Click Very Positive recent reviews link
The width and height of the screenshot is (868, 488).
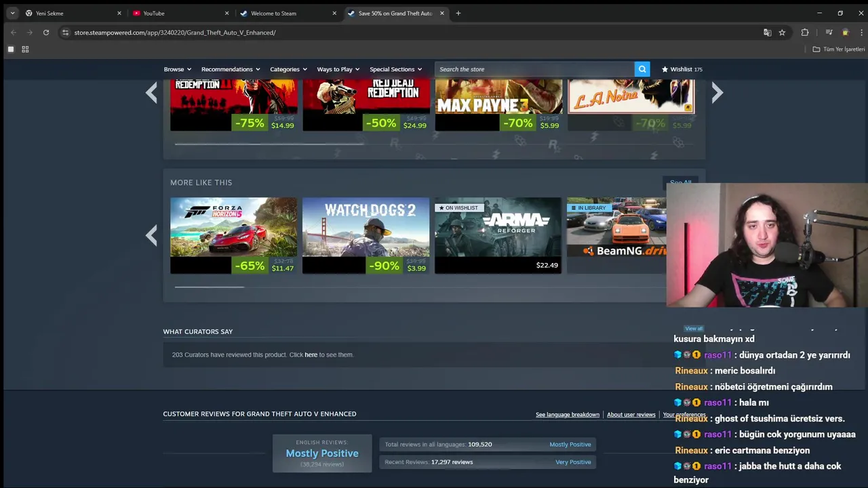[573, 462]
